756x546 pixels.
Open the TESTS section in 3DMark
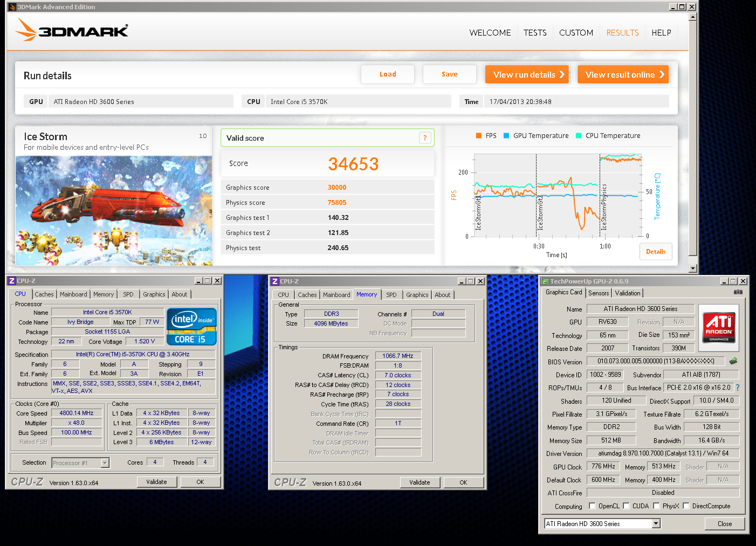coord(535,33)
